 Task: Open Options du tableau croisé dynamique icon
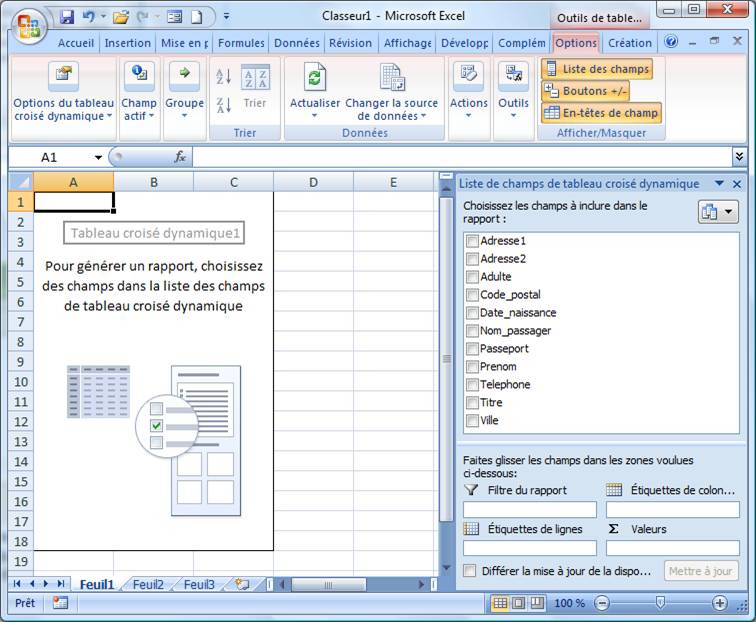click(63, 75)
